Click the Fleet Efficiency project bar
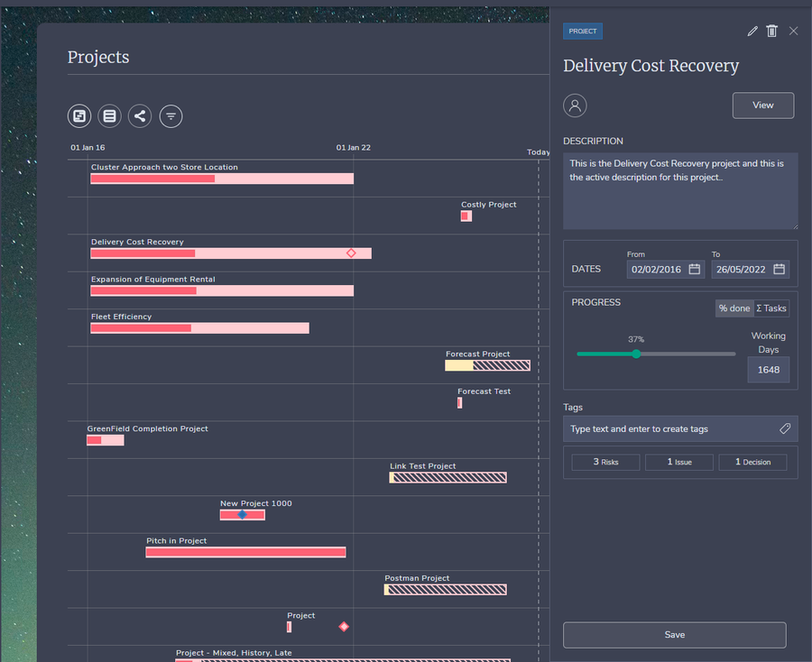Viewport: 812px width, 662px height. point(199,328)
